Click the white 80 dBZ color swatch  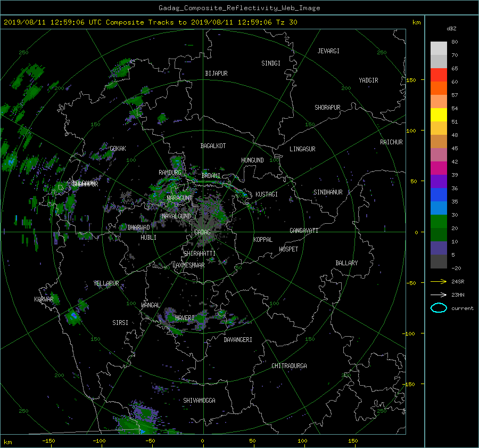click(x=439, y=48)
